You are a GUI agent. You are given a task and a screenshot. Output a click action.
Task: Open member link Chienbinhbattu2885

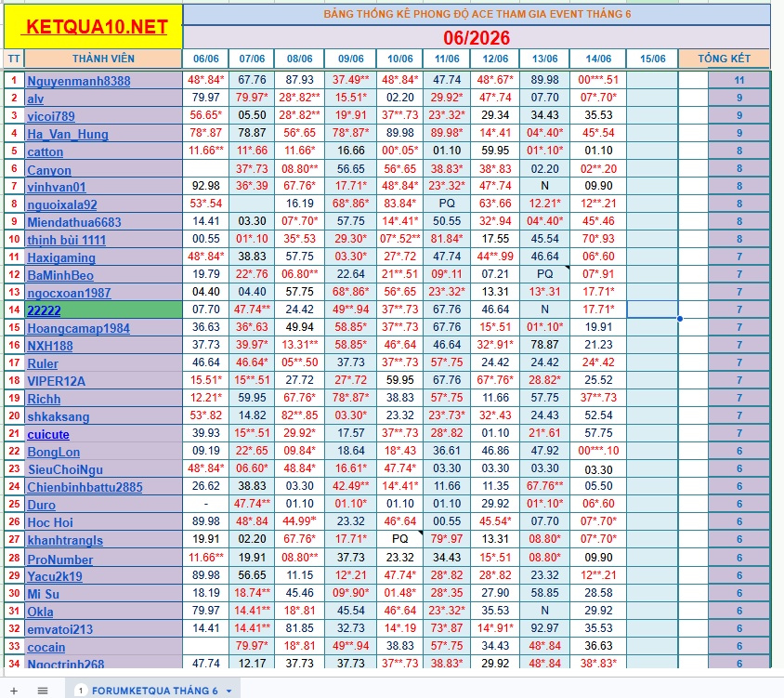point(85,487)
